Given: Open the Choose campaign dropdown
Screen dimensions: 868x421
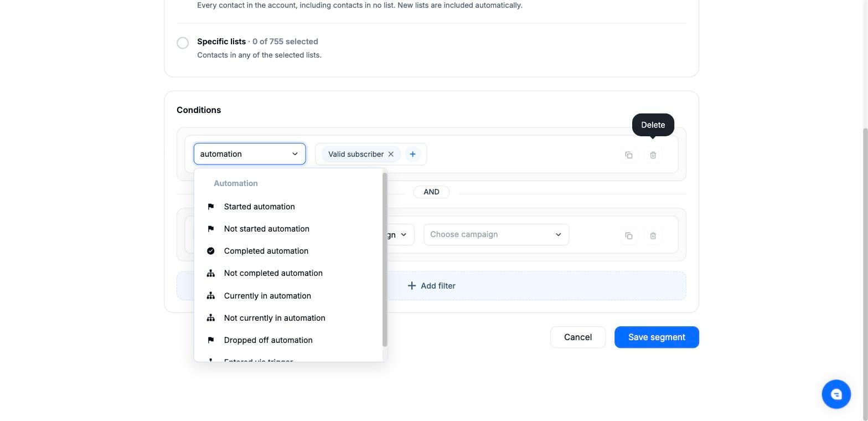Looking at the screenshot, I should tap(496, 234).
